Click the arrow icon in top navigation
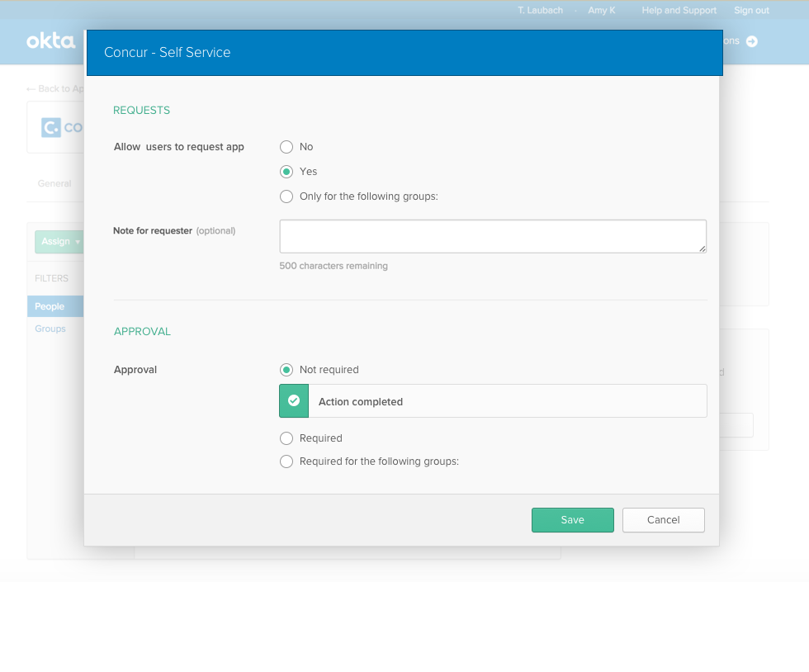This screenshot has height=672, width=809. (x=752, y=41)
